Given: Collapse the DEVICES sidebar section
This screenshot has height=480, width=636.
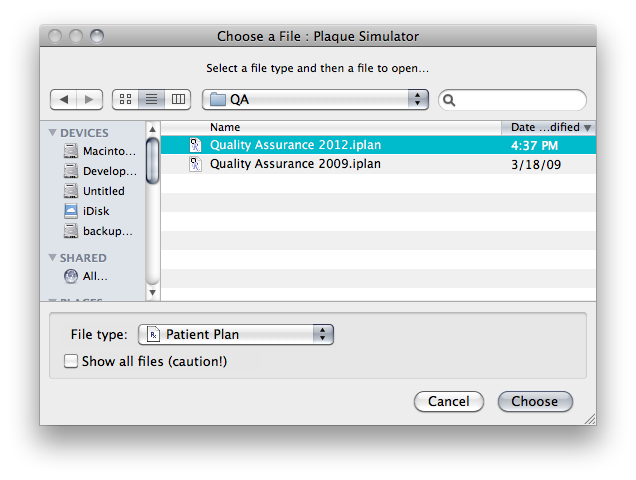Looking at the screenshot, I should coord(52,133).
